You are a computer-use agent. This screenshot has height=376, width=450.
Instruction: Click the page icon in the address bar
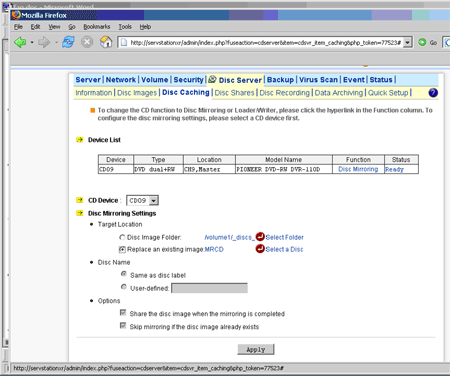click(124, 42)
